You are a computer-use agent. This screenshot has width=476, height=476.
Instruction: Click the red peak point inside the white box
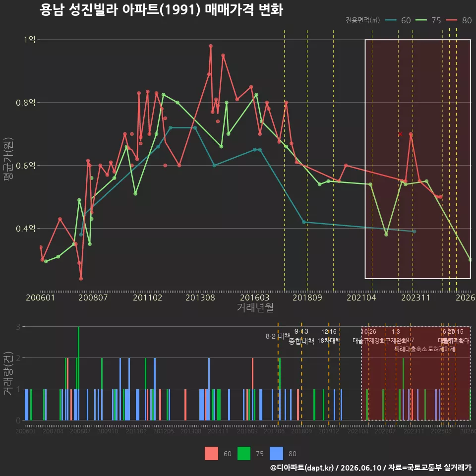411,134
